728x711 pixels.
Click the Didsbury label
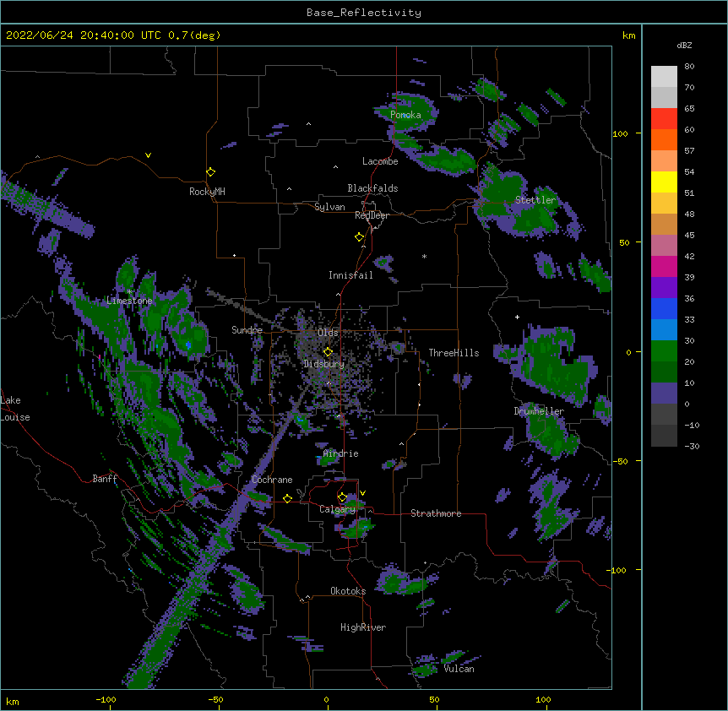(324, 364)
